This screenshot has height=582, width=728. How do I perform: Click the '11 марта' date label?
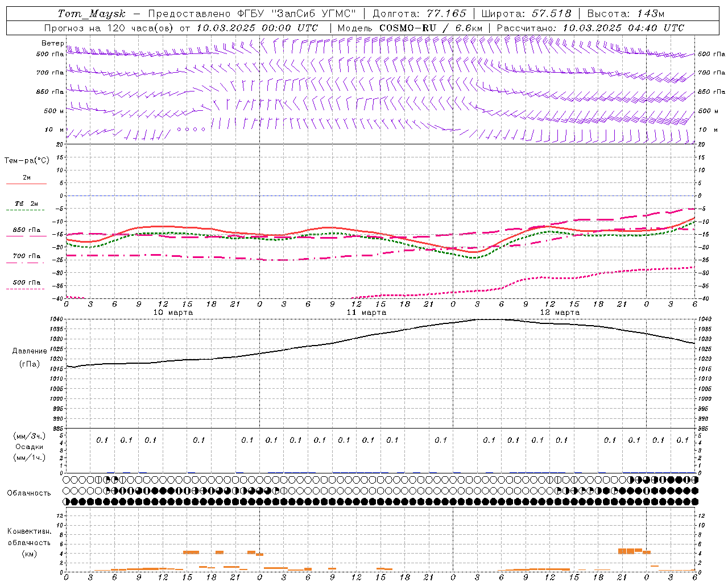click(x=366, y=312)
